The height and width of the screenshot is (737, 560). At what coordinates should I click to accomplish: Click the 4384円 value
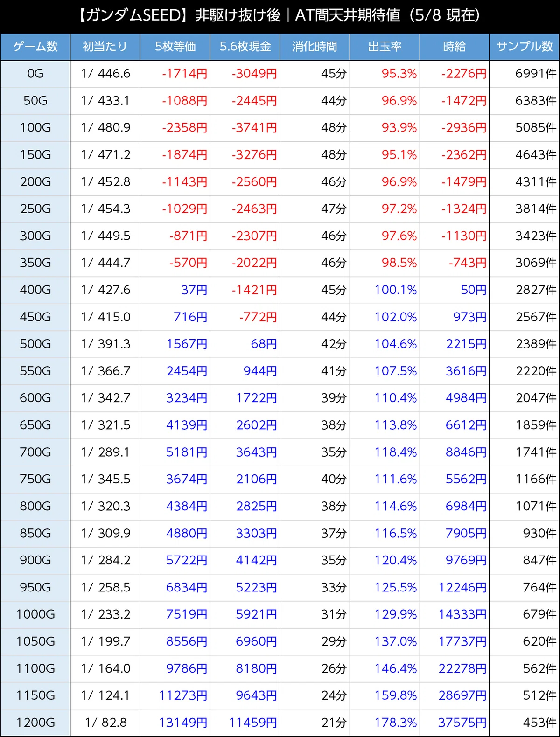[187, 507]
